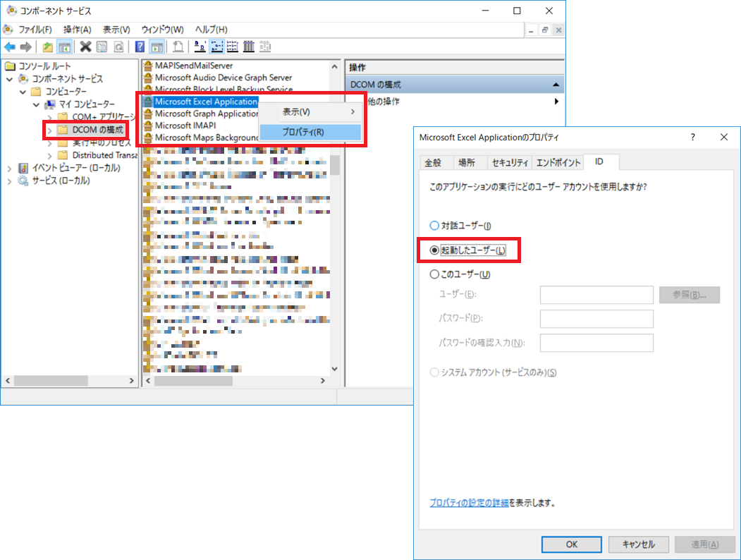Switch to the セキュリティ tab
Screen dimensions: 741x560
pyautogui.click(x=510, y=162)
